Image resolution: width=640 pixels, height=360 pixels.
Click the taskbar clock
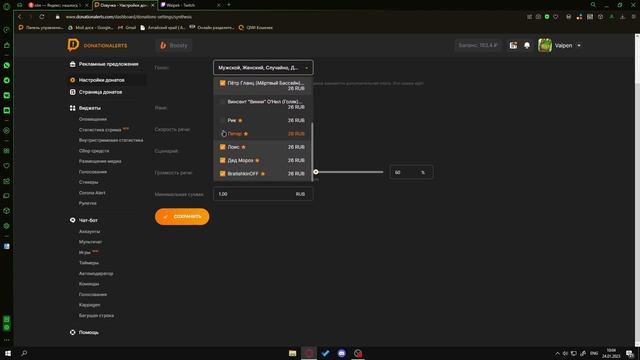pos(611,353)
